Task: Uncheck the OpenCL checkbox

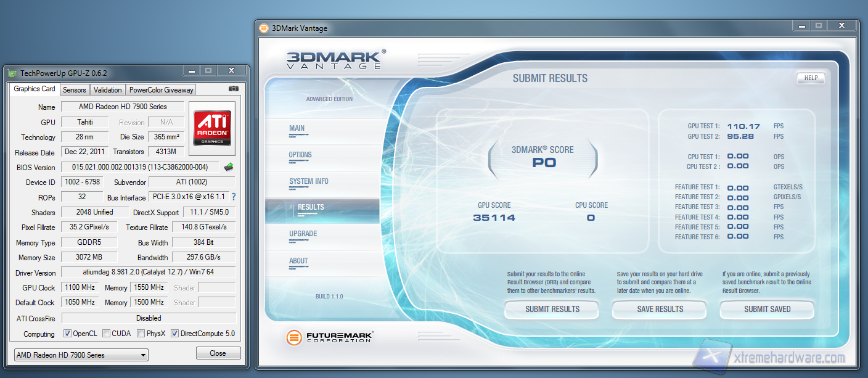Action: (x=68, y=334)
